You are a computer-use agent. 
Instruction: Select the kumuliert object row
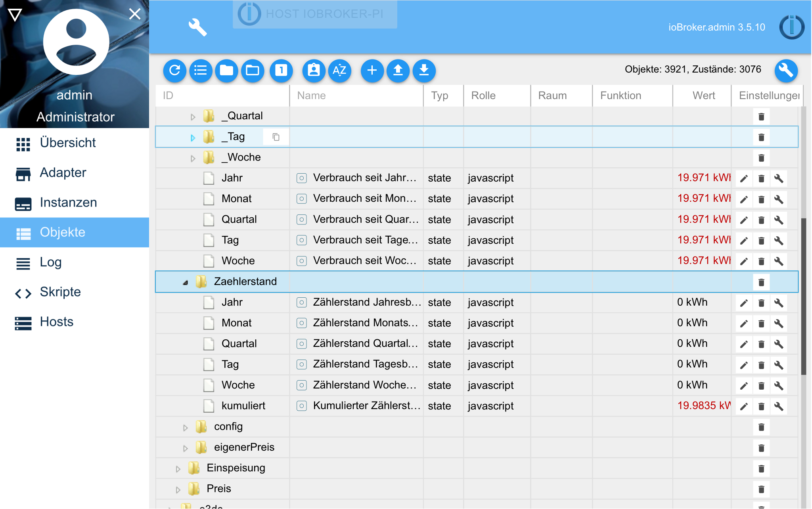coord(476,406)
